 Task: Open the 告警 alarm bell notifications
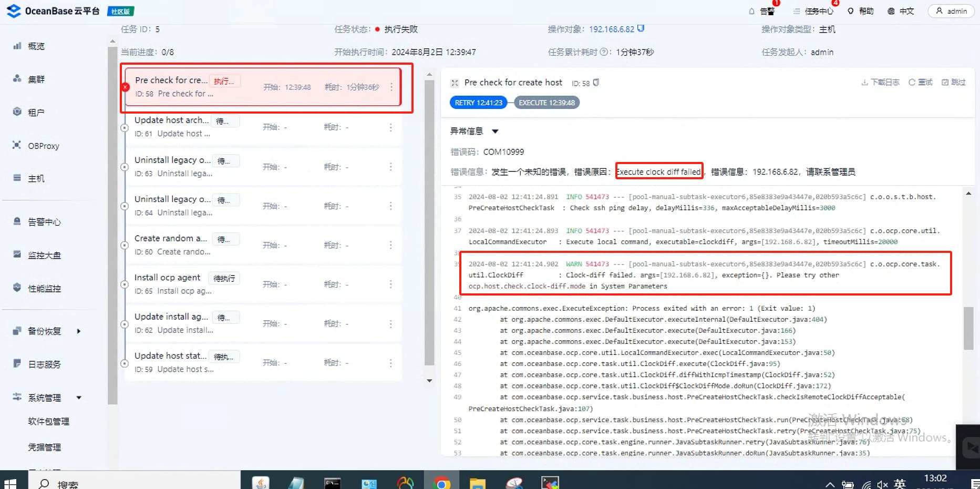pos(761,11)
